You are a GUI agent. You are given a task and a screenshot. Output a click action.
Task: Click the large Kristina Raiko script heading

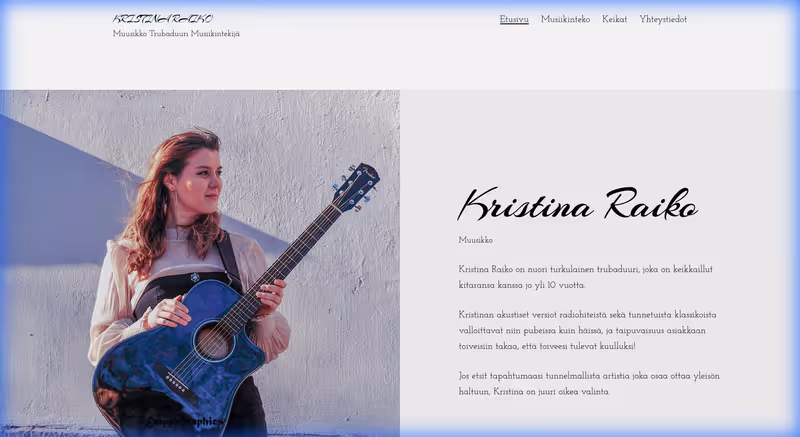click(577, 204)
